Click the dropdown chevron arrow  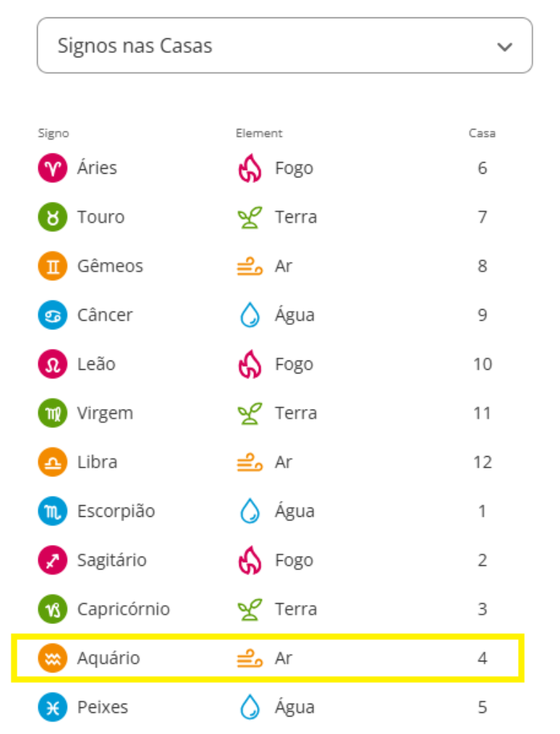(504, 47)
